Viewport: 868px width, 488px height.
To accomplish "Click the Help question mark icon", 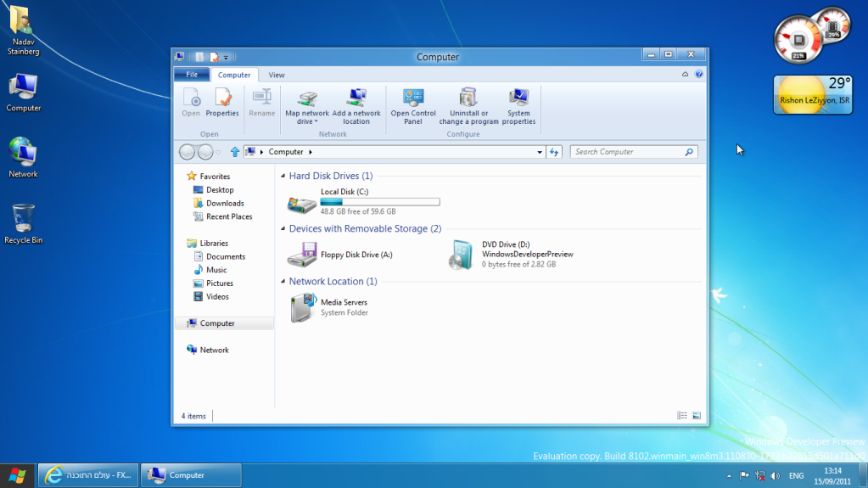I will pyautogui.click(x=699, y=74).
